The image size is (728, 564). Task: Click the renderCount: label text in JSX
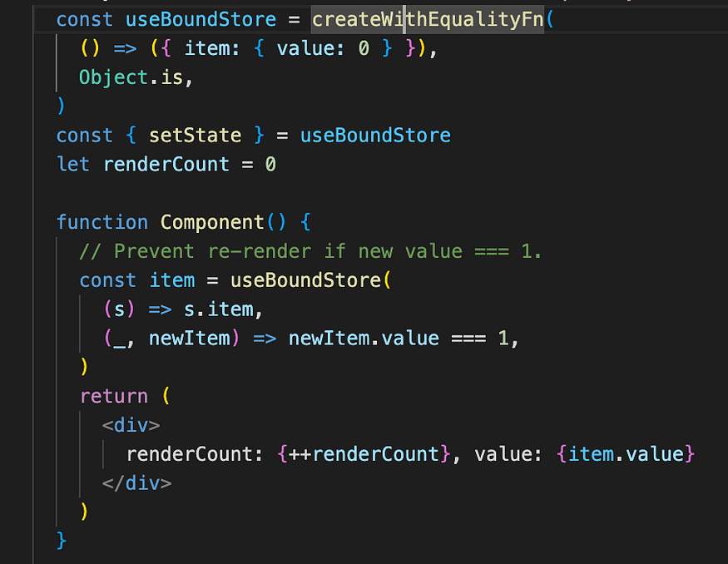click(195, 454)
